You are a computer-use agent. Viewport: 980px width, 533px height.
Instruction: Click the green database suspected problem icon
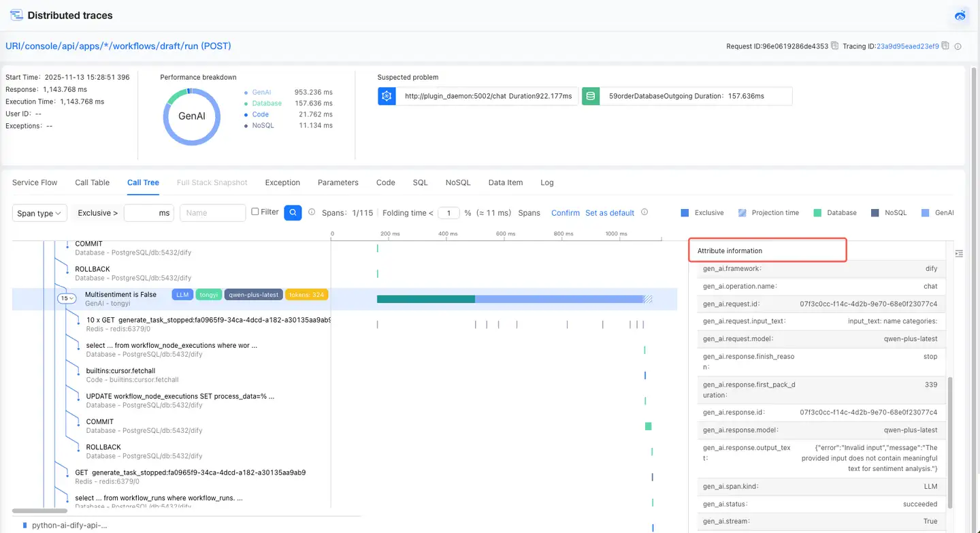[591, 96]
